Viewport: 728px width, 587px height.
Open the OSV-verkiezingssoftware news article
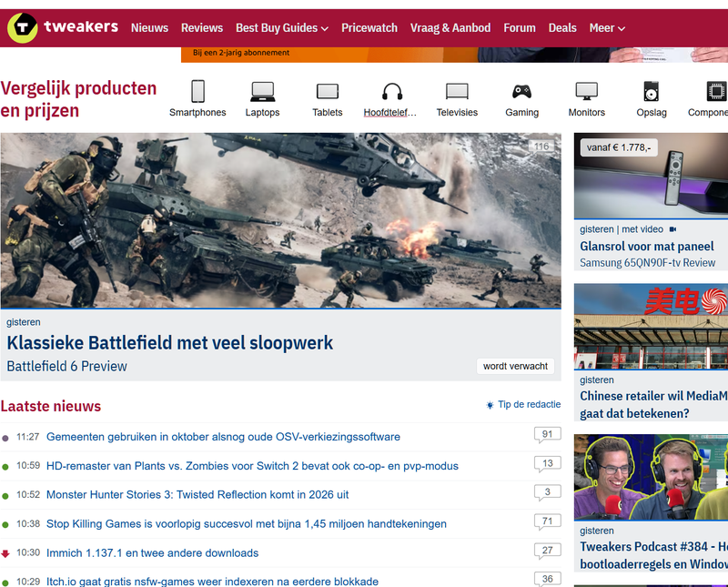[x=223, y=437]
